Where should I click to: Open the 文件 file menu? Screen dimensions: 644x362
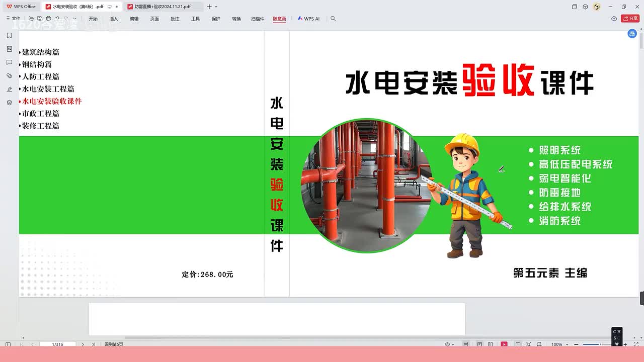tap(13, 19)
